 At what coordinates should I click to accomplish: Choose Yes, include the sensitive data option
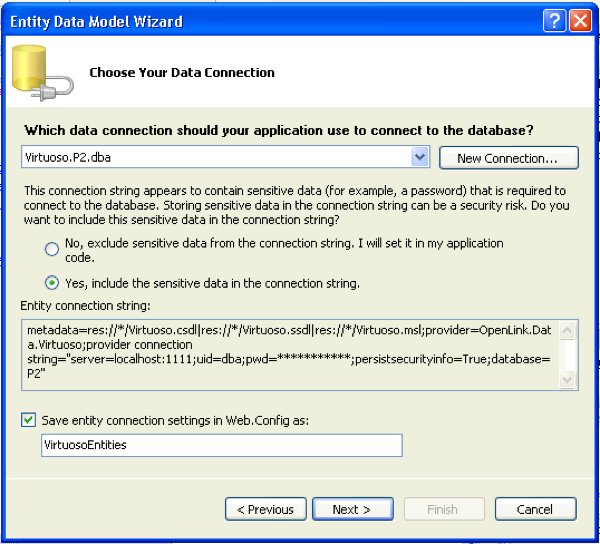click(x=51, y=283)
